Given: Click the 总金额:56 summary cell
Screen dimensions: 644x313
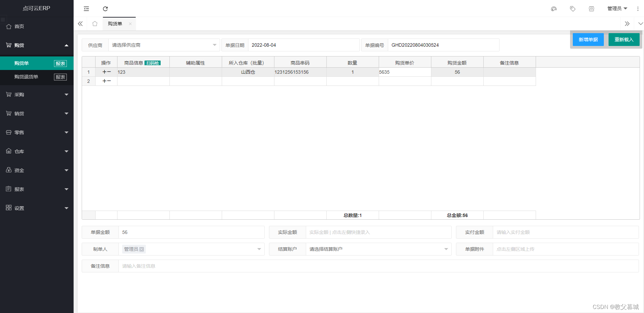Looking at the screenshot, I should click(457, 215).
